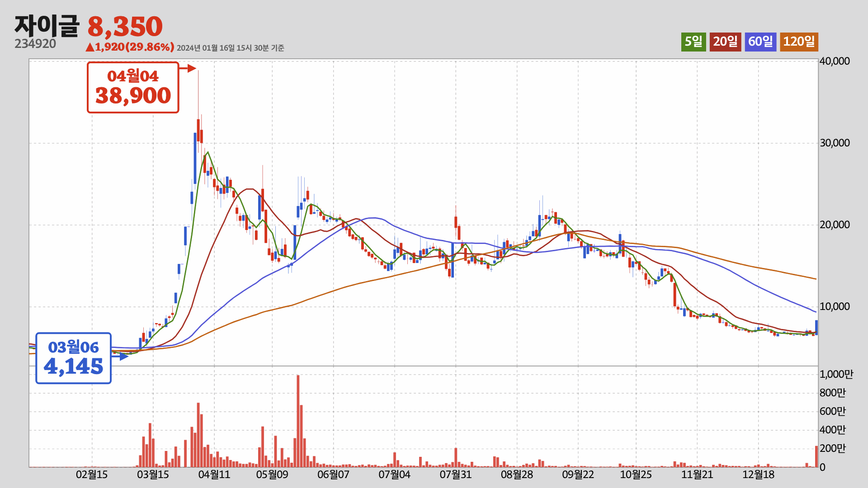Click the 120일 moving average legend
Screen dimensions: 868x488
799,42
